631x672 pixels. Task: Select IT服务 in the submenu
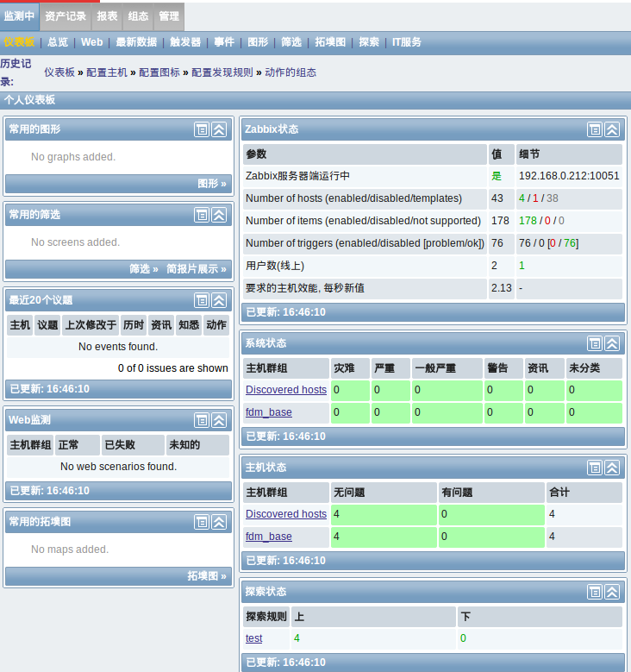coord(407,42)
